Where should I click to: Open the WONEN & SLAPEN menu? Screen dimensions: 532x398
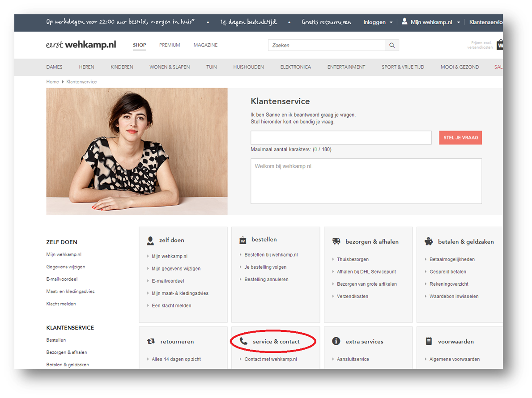tap(170, 67)
